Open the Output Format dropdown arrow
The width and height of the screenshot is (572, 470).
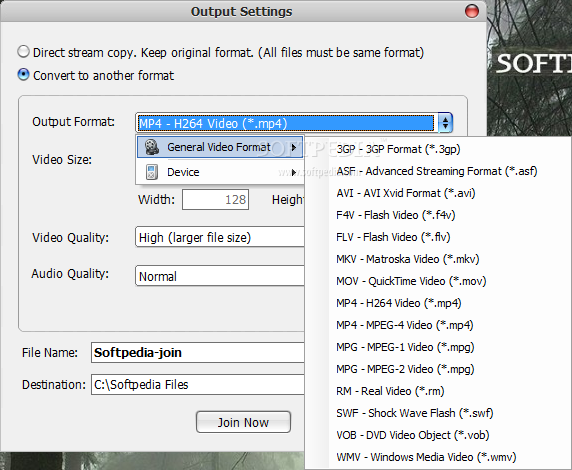[x=445, y=123]
